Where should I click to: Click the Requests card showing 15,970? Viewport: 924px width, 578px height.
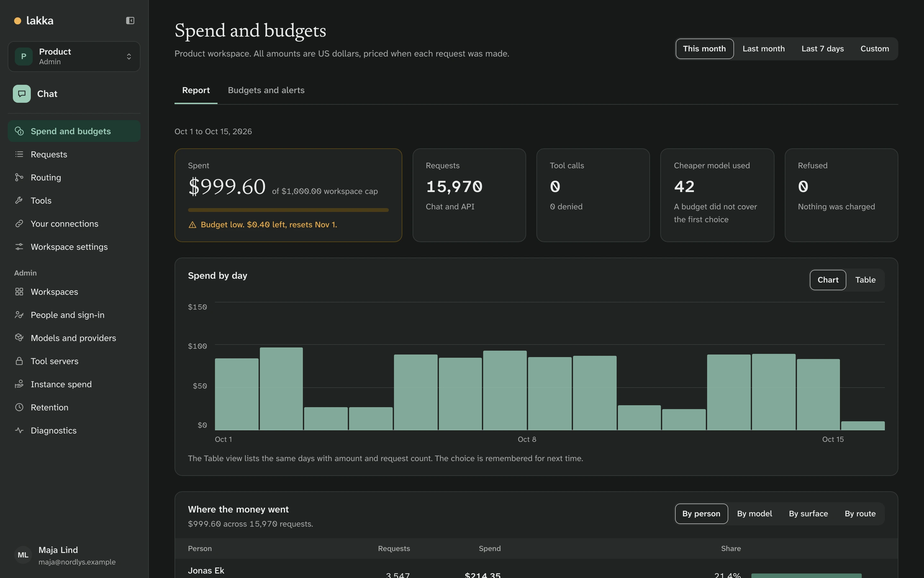tap(469, 195)
